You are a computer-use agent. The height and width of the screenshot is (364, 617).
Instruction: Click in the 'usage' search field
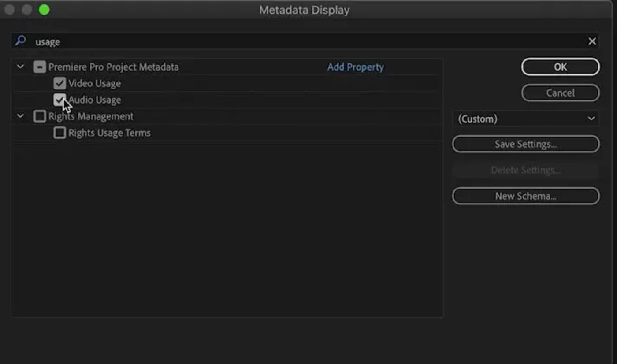(264, 42)
